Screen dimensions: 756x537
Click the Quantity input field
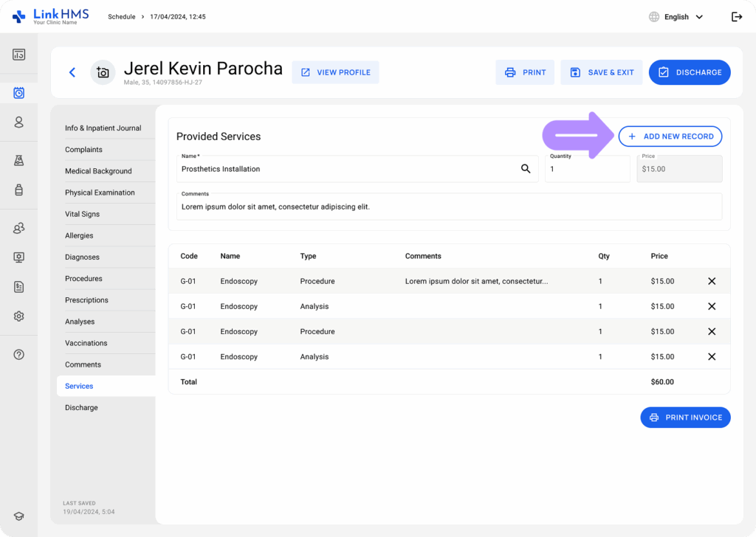coord(587,169)
